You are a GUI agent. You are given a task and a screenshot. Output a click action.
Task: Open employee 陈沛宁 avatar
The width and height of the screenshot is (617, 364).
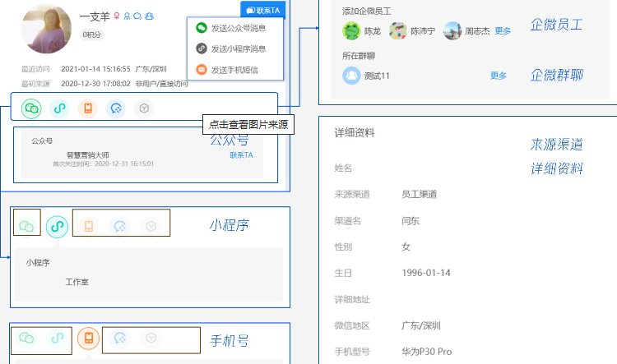pos(398,31)
